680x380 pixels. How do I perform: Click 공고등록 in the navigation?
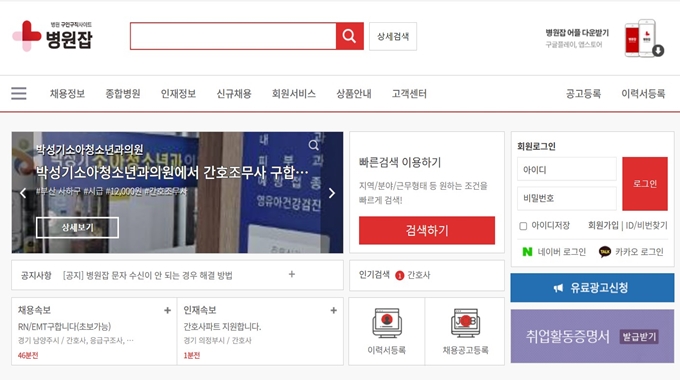coord(583,94)
